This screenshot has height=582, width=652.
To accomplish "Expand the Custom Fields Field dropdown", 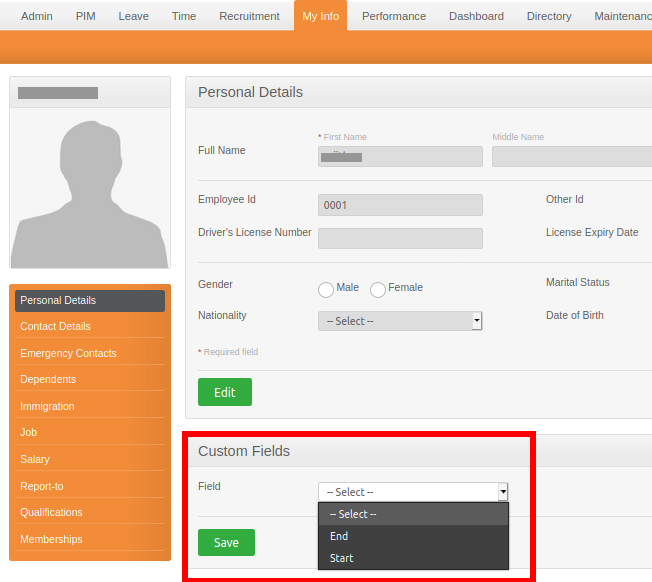I will [413, 492].
